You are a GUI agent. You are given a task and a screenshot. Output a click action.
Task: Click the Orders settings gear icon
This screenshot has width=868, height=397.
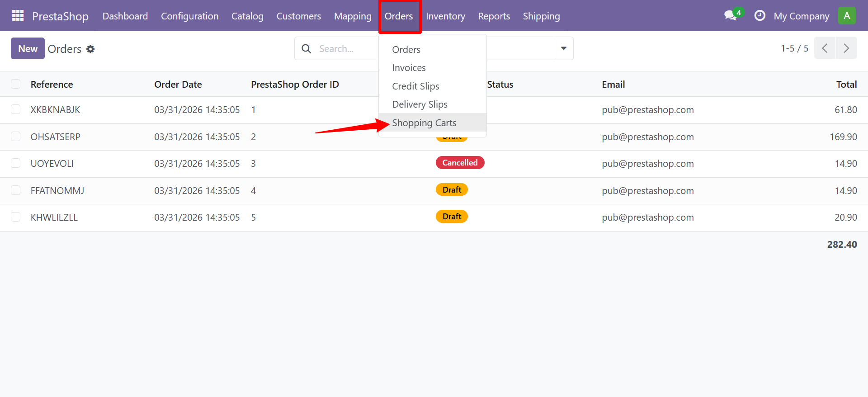90,49
